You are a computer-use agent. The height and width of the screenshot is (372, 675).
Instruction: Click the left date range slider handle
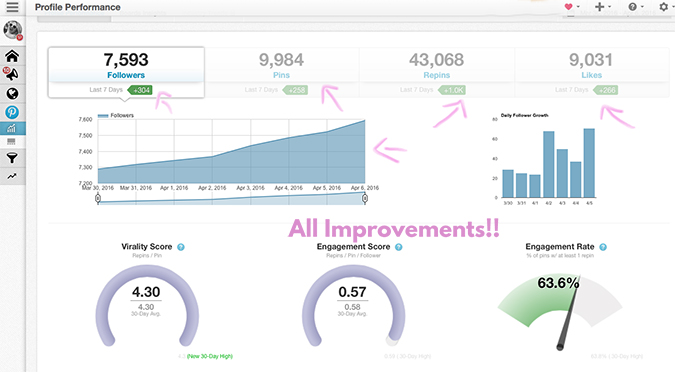click(x=98, y=198)
